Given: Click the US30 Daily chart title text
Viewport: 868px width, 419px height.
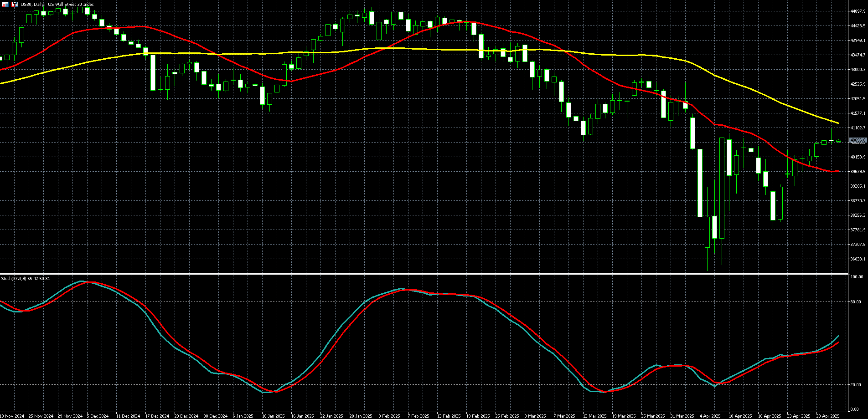Looking at the screenshot, I should (57, 4).
